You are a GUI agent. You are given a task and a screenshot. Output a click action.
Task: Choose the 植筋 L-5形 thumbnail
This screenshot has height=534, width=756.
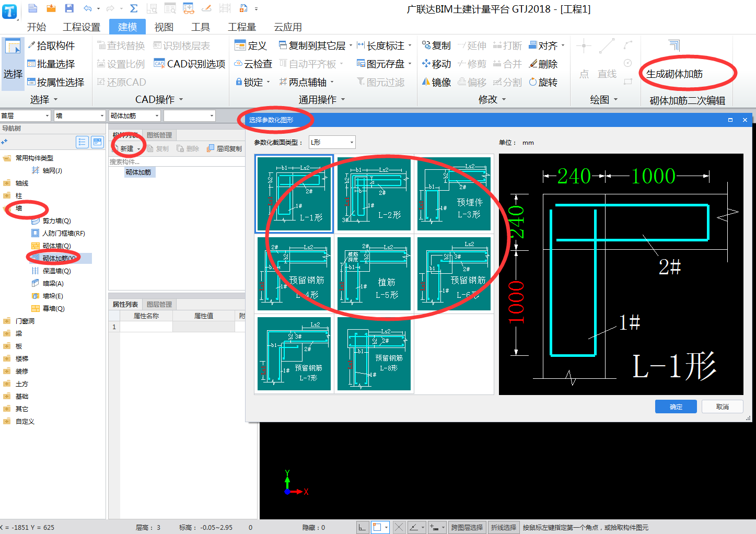(x=374, y=274)
